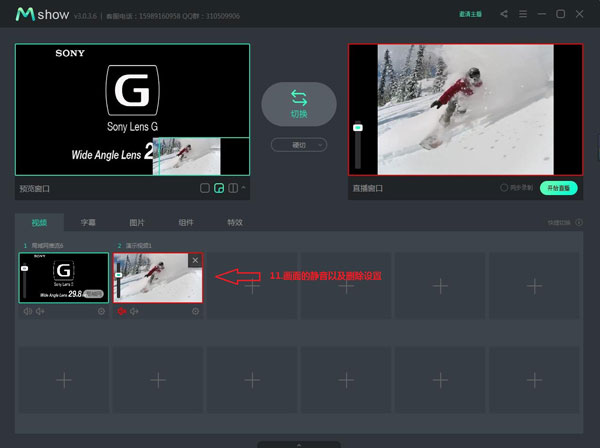Viewport: 600px width, 448px height.
Task: Open the 硬切 transition dropdown
Action: click(x=299, y=145)
